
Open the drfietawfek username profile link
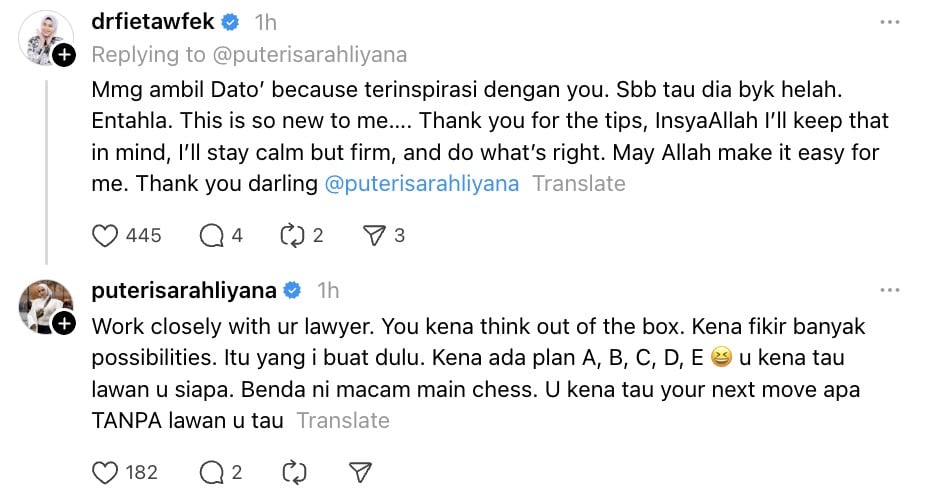point(156,22)
